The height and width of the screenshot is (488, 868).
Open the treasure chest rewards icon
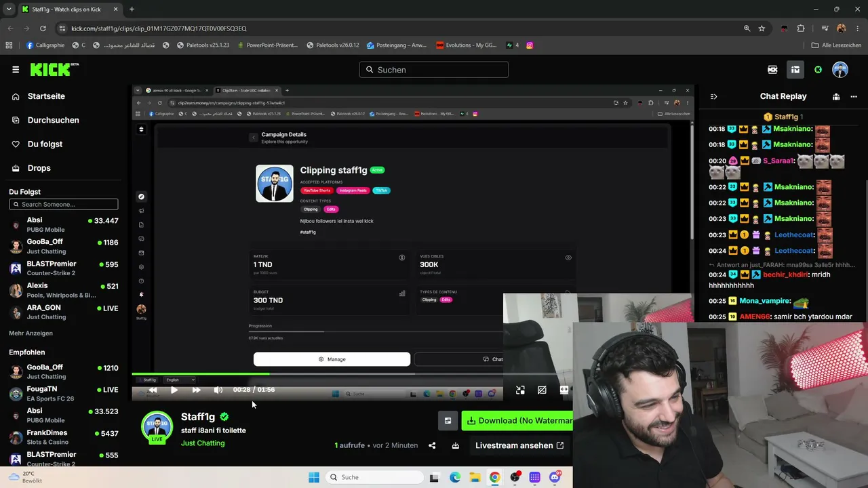pos(795,69)
